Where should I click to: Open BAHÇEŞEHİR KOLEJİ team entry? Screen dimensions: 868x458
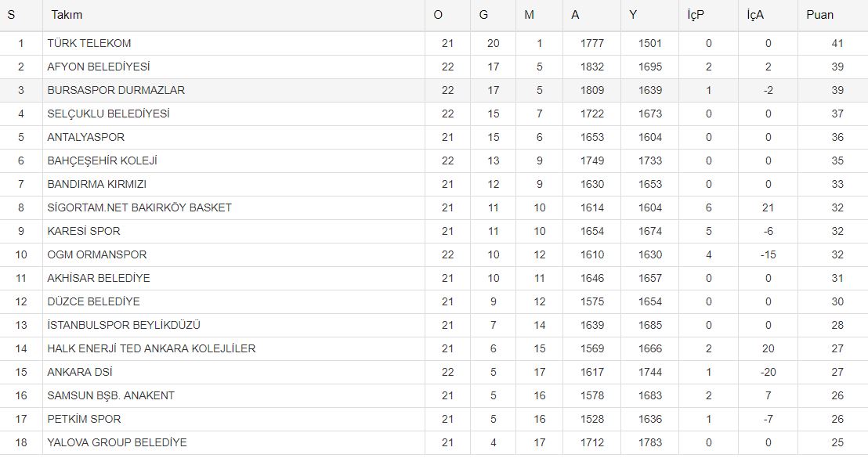(102, 160)
